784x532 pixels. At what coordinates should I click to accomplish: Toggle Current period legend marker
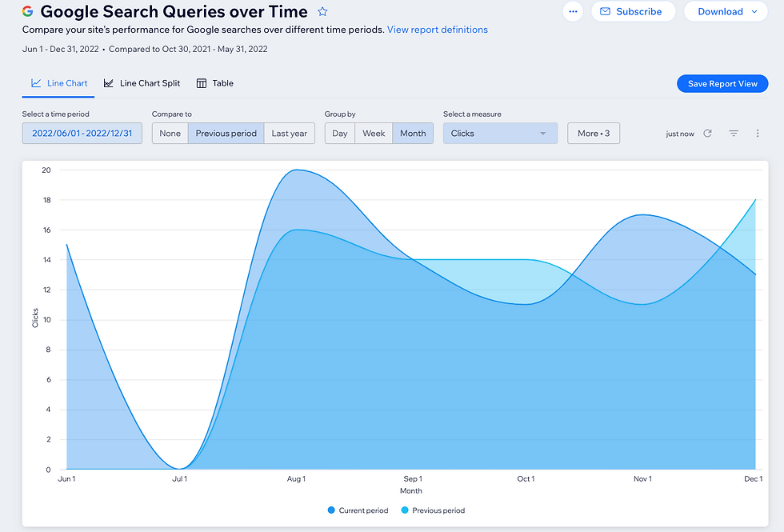[331, 510]
